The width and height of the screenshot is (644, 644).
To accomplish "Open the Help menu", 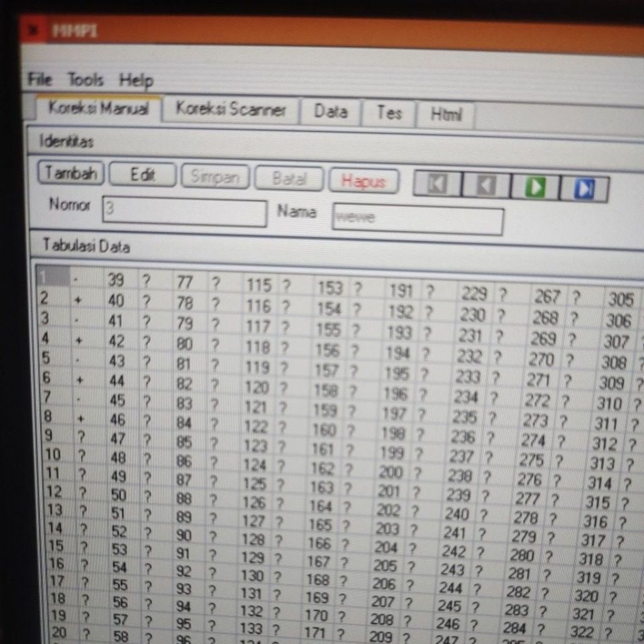I will click(x=136, y=81).
